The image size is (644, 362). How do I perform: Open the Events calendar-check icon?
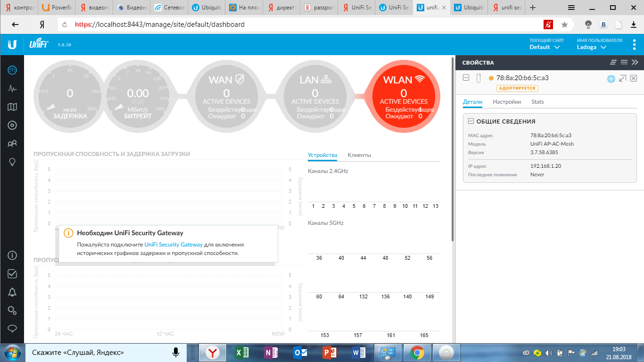point(12,274)
